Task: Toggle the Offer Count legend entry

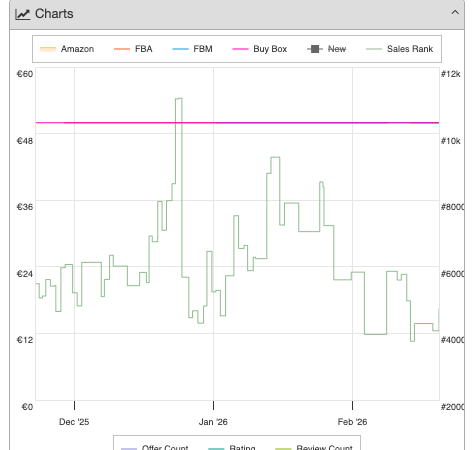Action: (154, 447)
